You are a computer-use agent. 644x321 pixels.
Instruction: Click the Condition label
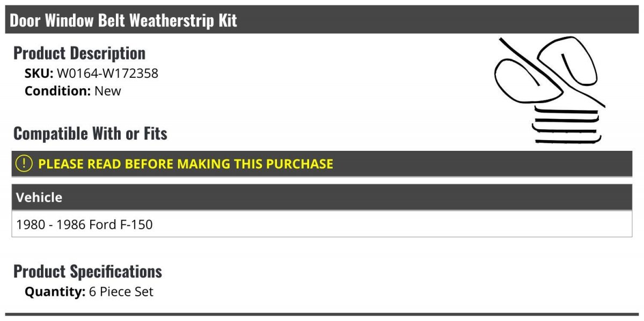[57, 91]
